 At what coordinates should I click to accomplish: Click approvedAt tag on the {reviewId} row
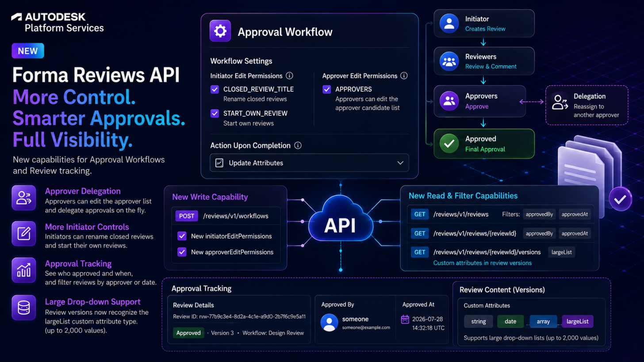tap(575, 233)
